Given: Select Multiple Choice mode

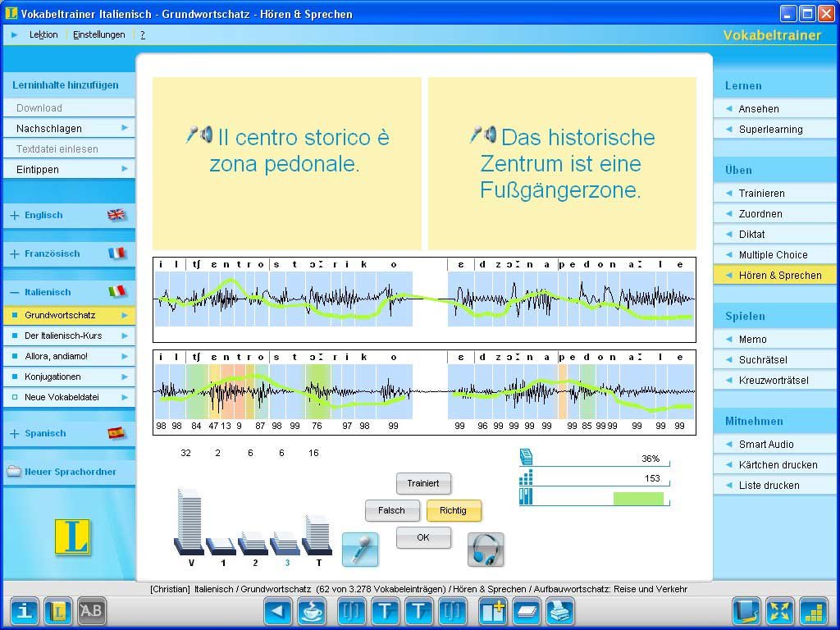Looking at the screenshot, I should click(775, 255).
